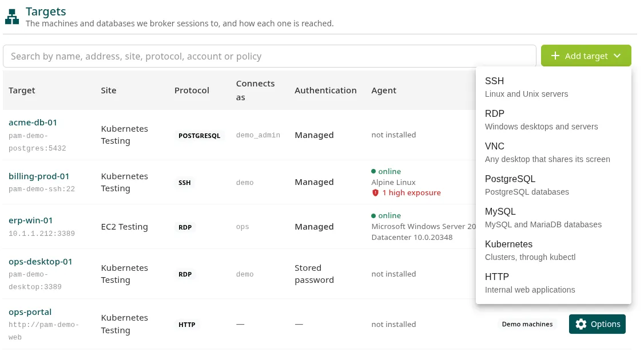Click the 'Alpine Linux' agent text

[x=393, y=182]
